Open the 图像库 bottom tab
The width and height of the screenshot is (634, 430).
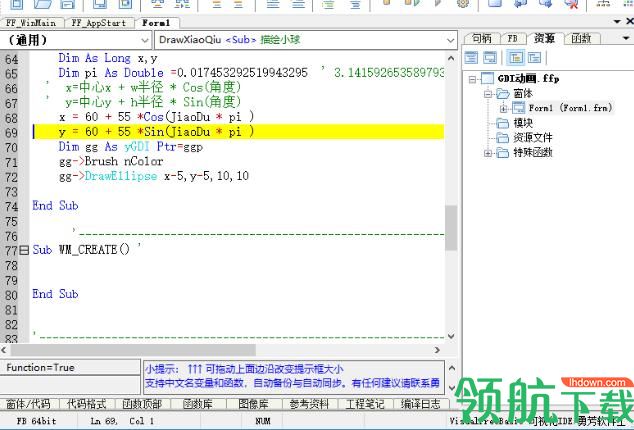coord(254,404)
